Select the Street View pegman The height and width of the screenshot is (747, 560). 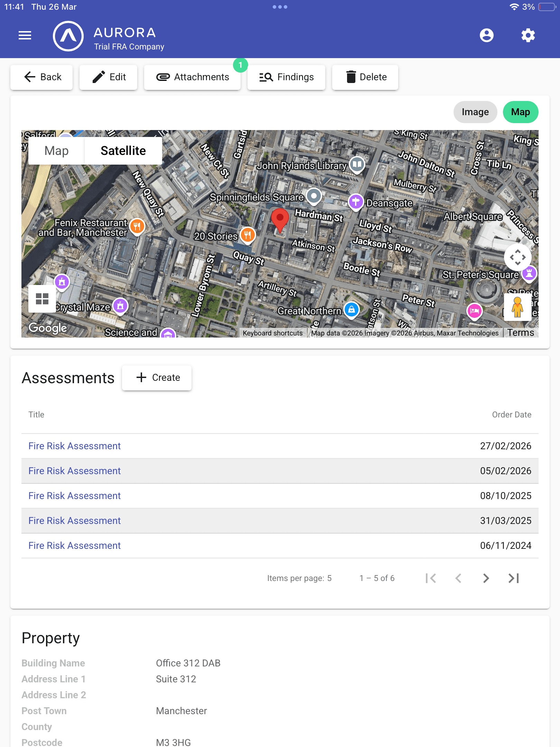coord(517,307)
